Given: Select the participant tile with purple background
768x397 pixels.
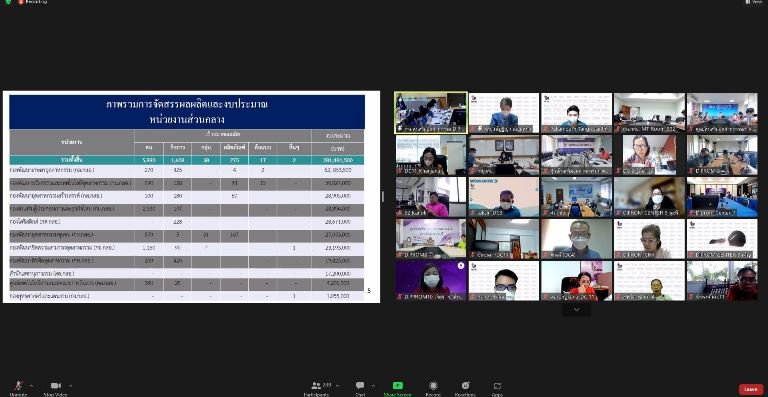Looking at the screenshot, I should pos(431,280).
